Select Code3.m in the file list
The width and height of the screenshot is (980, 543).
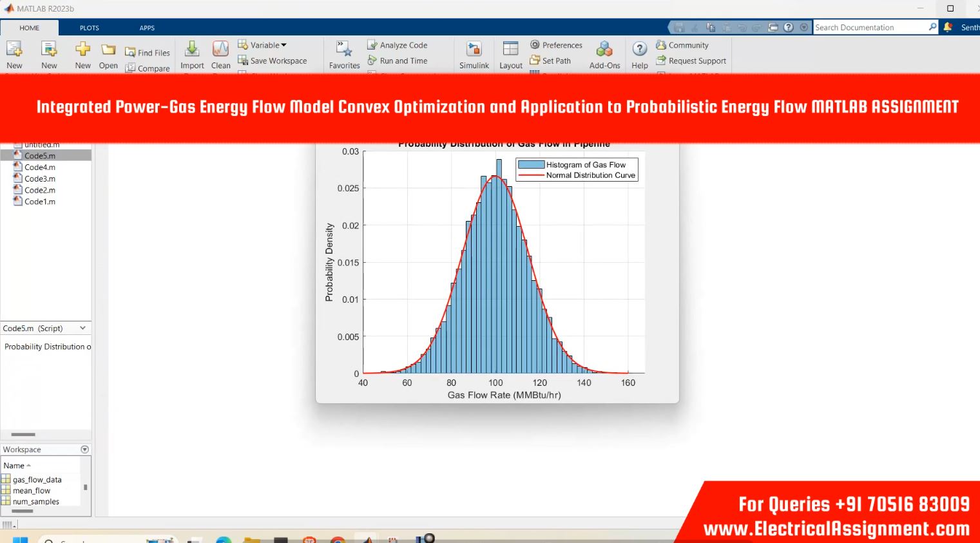[39, 178]
